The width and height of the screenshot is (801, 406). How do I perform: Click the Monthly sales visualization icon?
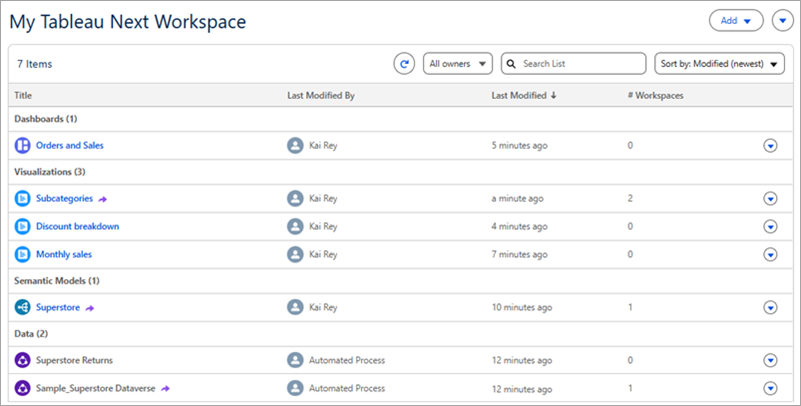click(23, 254)
